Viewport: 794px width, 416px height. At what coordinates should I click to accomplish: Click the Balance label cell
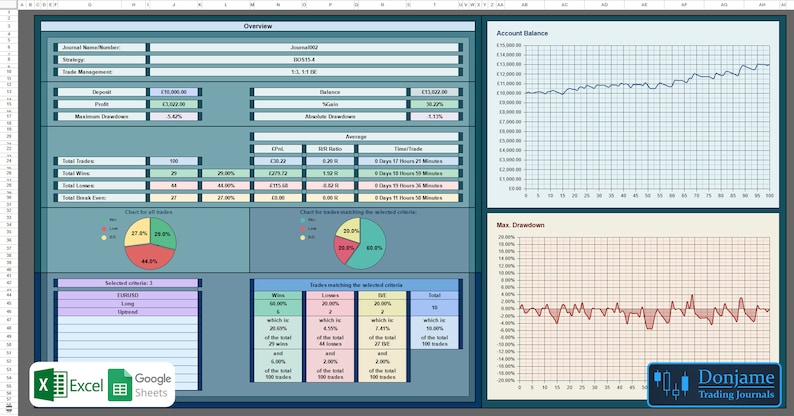tap(330, 92)
